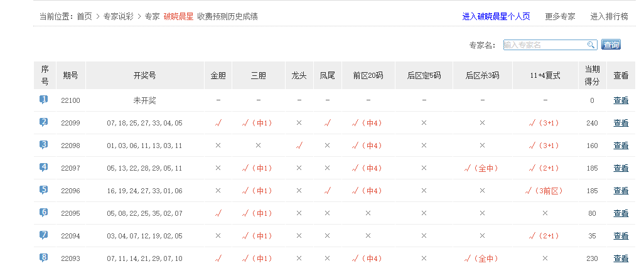Click 查看 for period 22096
This screenshot has height=266, width=644.
(620, 191)
